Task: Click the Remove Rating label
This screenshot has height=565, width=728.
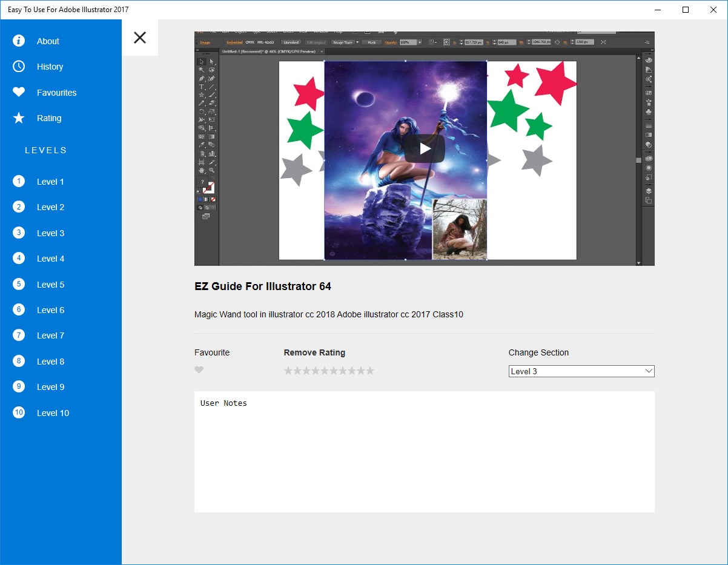Action: click(314, 352)
